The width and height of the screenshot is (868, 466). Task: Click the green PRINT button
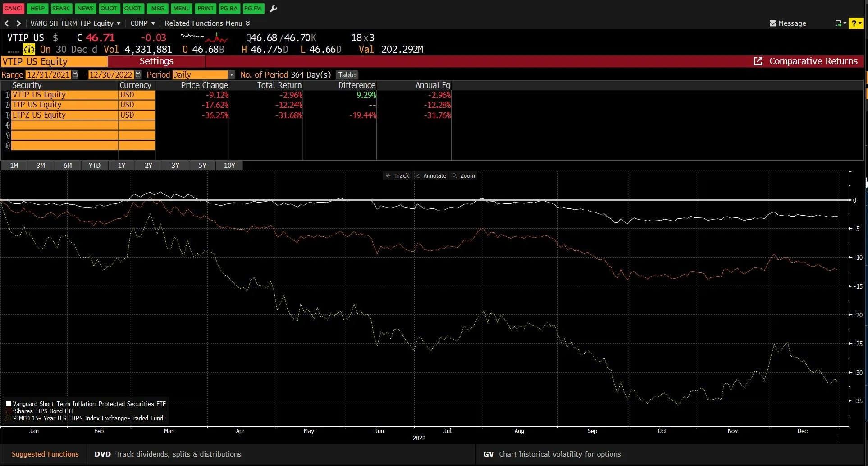click(x=206, y=8)
